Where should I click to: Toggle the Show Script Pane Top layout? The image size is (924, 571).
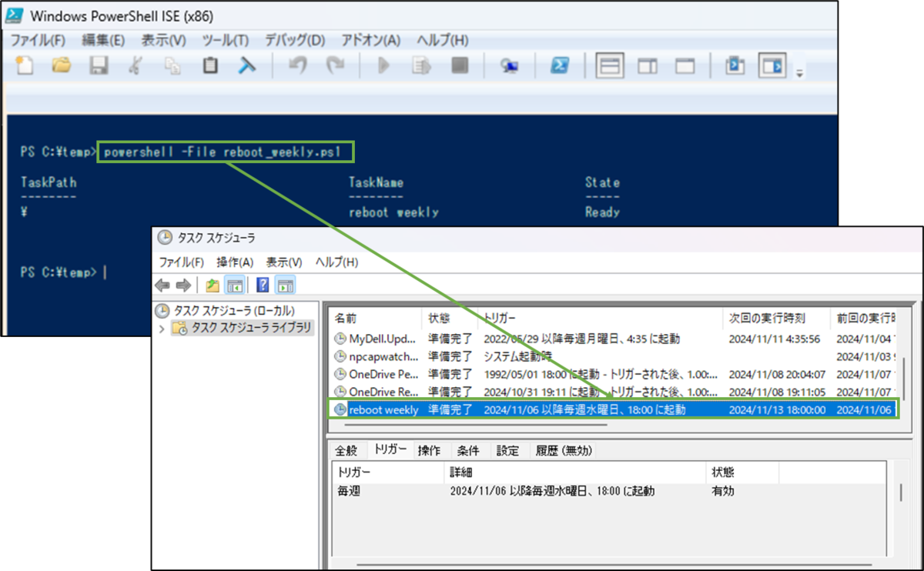tap(611, 65)
